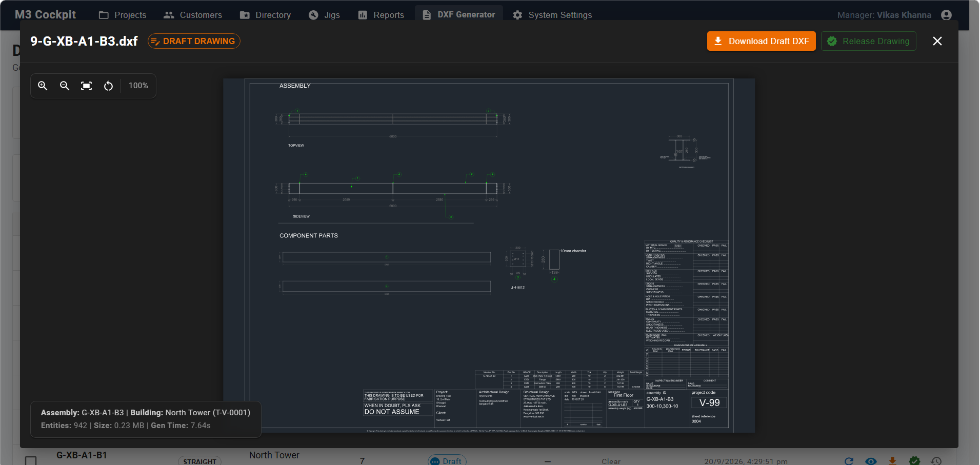Screen dimensions: 980x465
Task: Open the Directory page
Action: (266, 15)
